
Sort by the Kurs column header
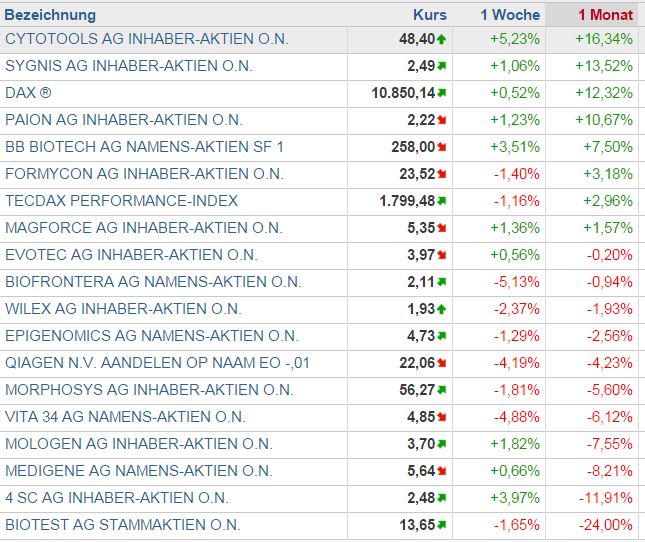pyautogui.click(x=430, y=15)
